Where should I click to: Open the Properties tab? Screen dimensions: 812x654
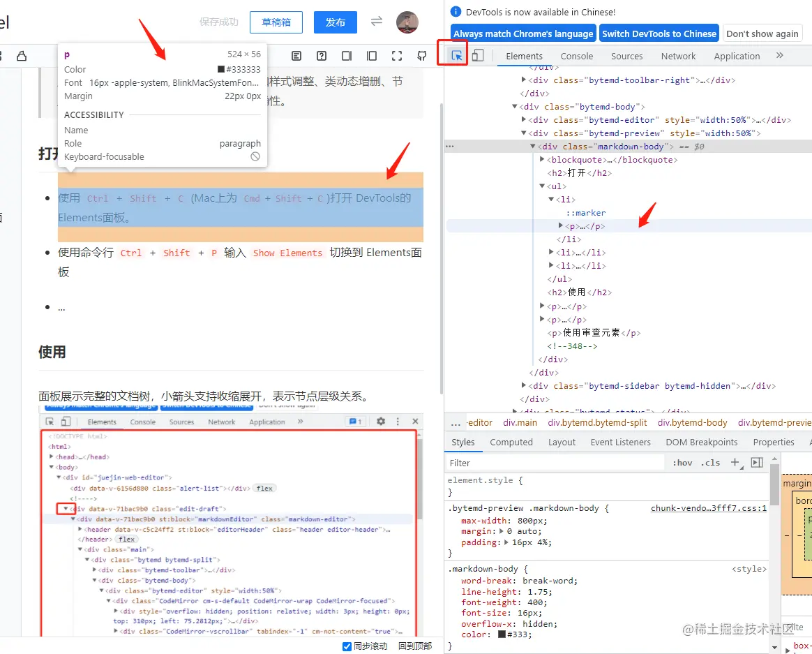774,442
